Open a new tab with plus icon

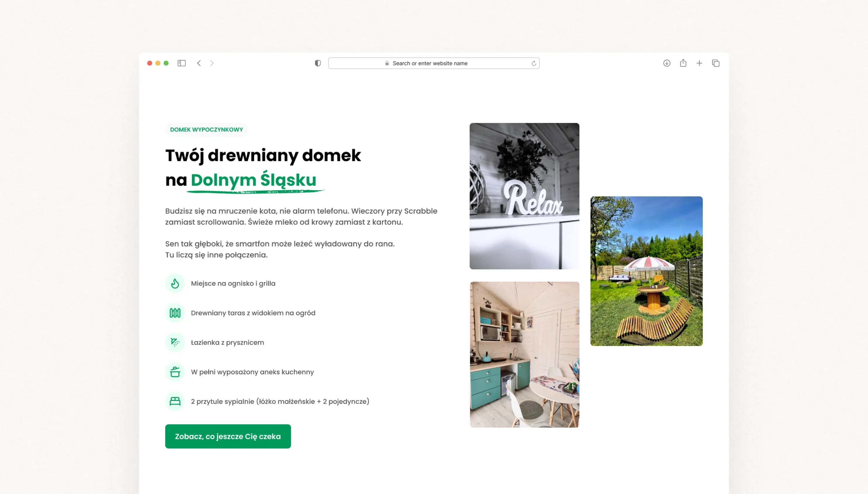699,63
